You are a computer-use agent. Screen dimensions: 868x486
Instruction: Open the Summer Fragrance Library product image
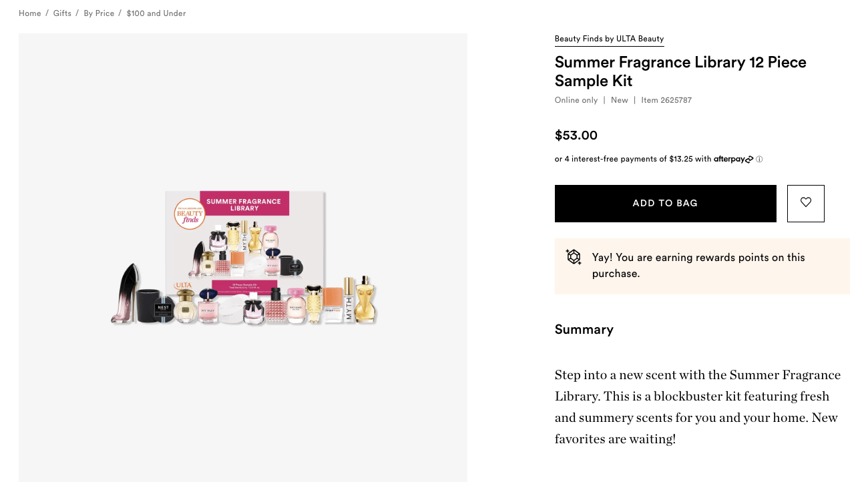click(244, 257)
